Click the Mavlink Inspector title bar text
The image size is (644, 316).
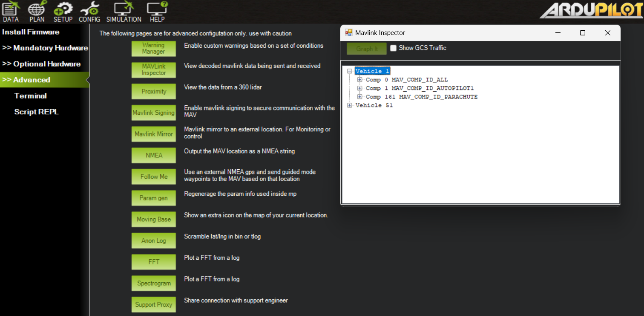tap(380, 33)
